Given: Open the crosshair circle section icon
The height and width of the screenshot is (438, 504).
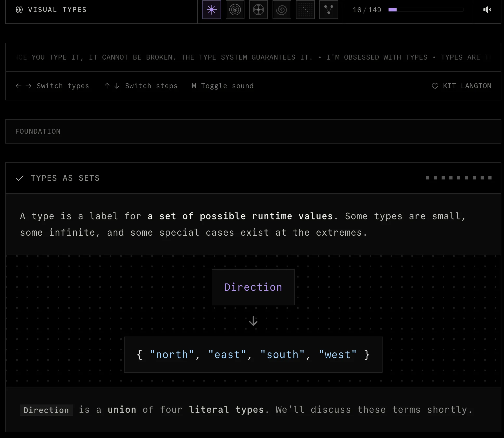Looking at the screenshot, I should click(x=258, y=10).
